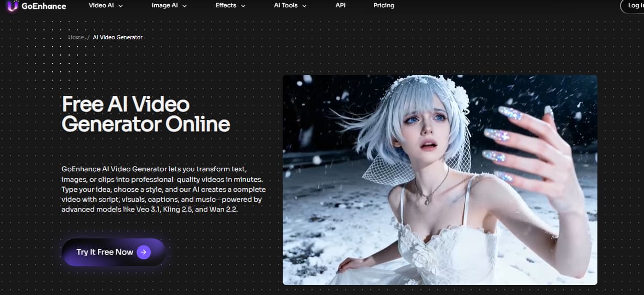
Task: Select the AI Video Generator breadcrumb
Action: (x=118, y=38)
